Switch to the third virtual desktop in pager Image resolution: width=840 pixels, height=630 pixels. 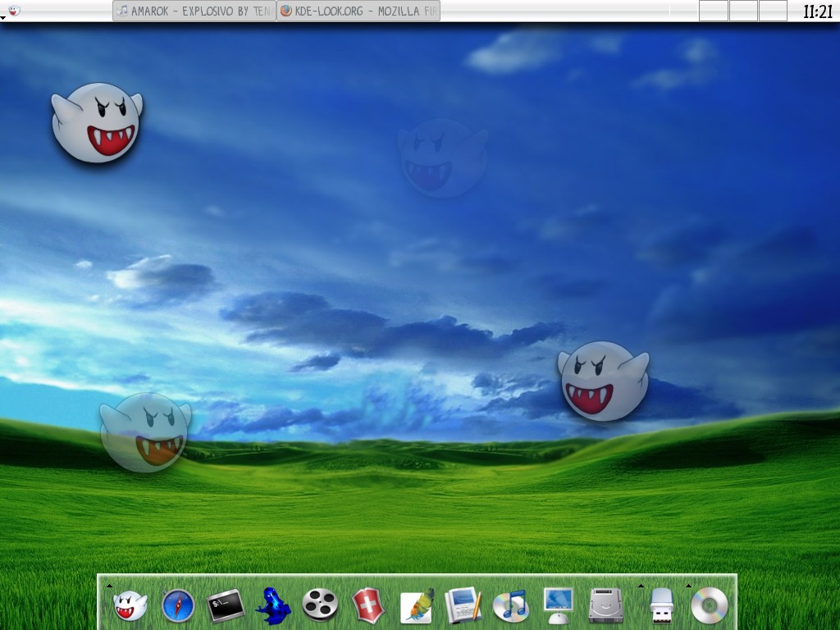[773, 11]
